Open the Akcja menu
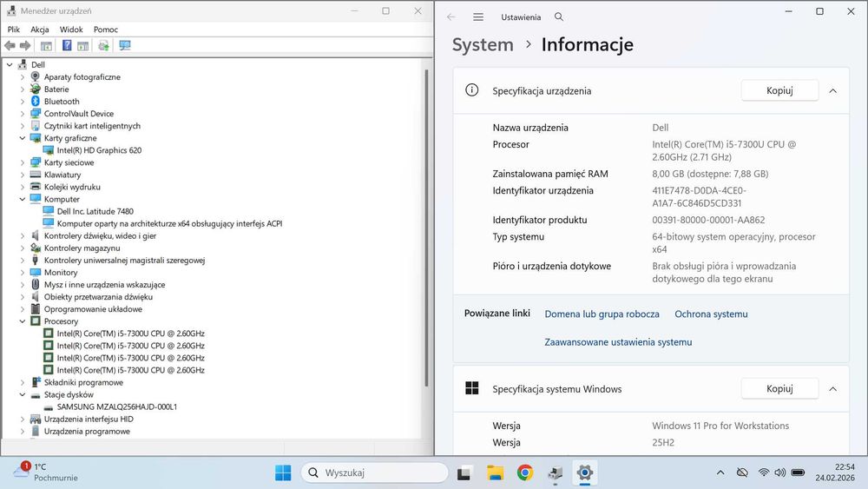Image resolution: width=868 pixels, height=489 pixels. tap(40, 30)
